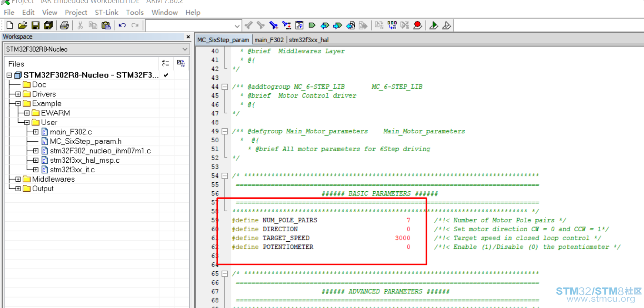Image resolution: width=644 pixels, height=308 pixels.
Task: Expand the Drivers folder in tree
Action: [x=18, y=94]
